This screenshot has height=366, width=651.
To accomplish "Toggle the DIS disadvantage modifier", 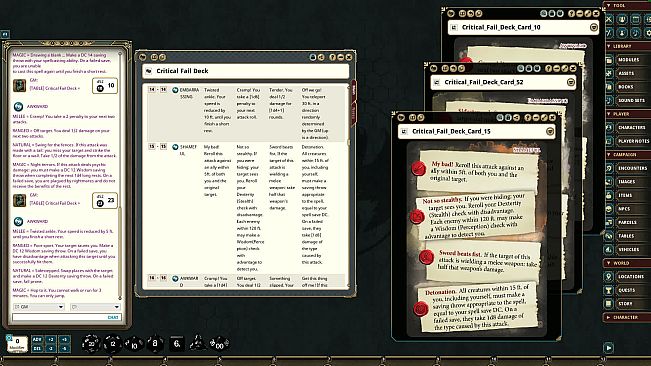I will (x=37, y=348).
